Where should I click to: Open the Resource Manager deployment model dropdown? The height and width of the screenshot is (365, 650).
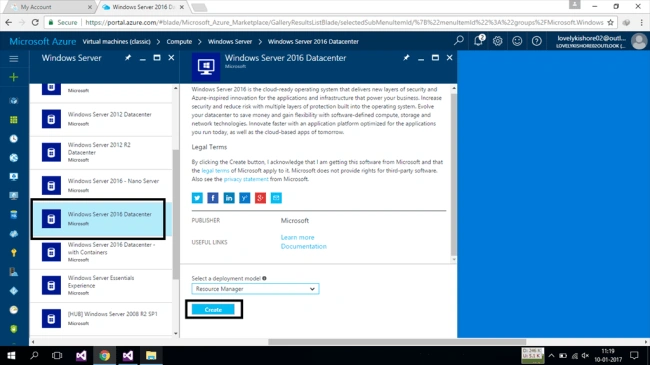[x=255, y=289]
